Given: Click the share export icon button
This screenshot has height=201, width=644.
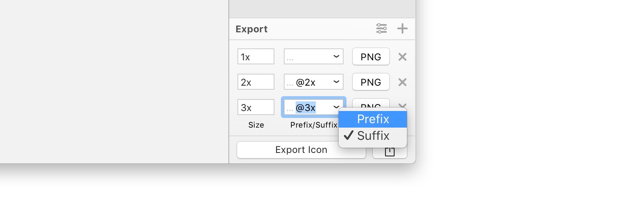Looking at the screenshot, I should point(389,152).
